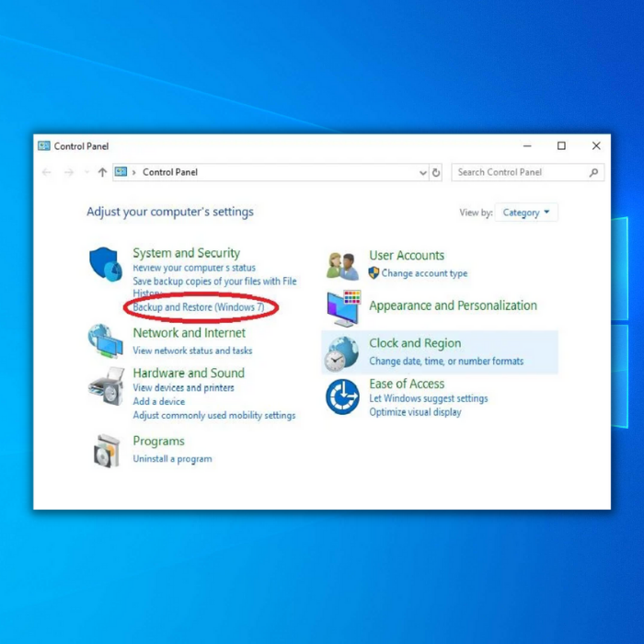Click the search magnifier icon

[593, 173]
